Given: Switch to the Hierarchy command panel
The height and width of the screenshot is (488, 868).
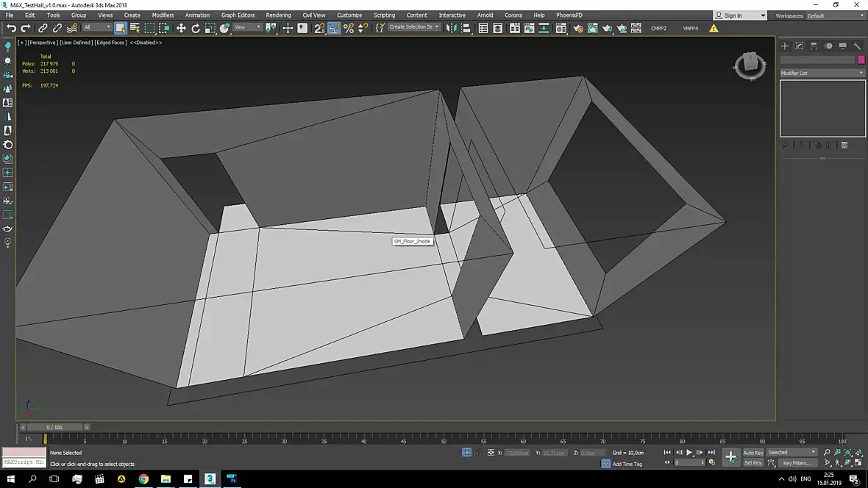Looking at the screenshot, I should coord(814,46).
